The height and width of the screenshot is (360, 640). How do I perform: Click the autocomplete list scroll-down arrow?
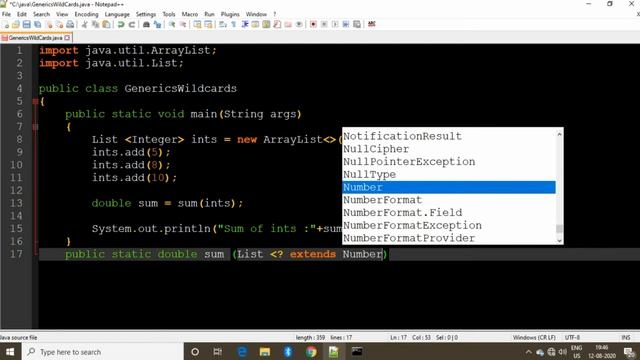coord(560,240)
